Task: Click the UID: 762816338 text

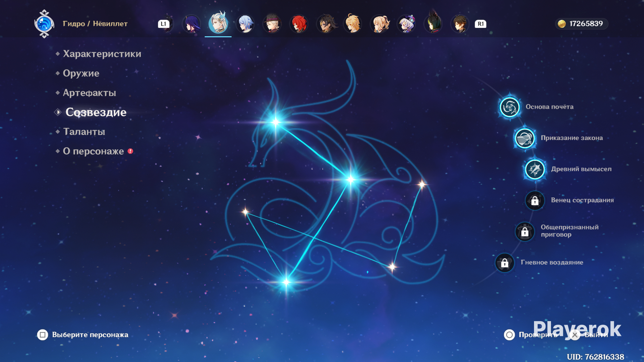Action: click(596, 357)
